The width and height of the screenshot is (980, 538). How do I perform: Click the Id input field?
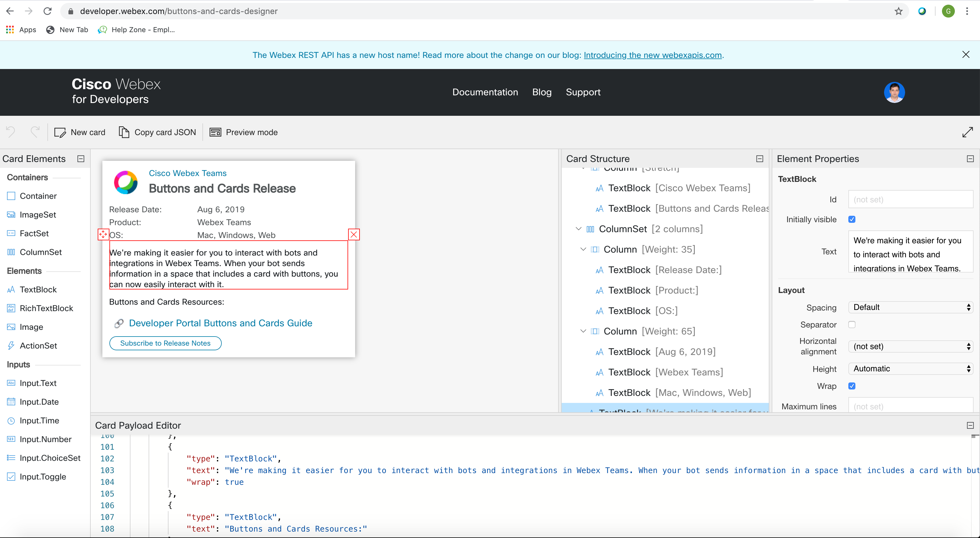click(x=910, y=199)
